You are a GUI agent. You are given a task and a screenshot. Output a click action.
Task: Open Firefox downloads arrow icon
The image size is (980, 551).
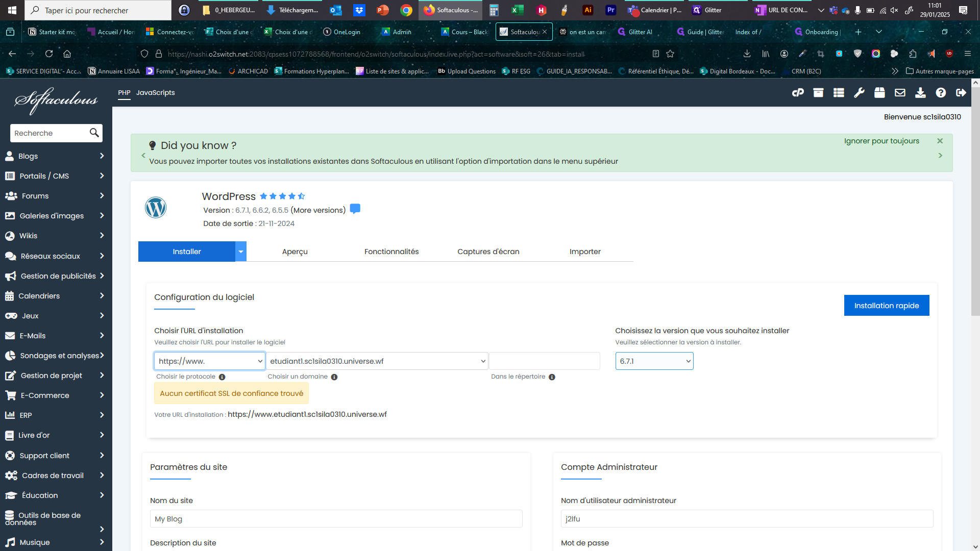(747, 54)
